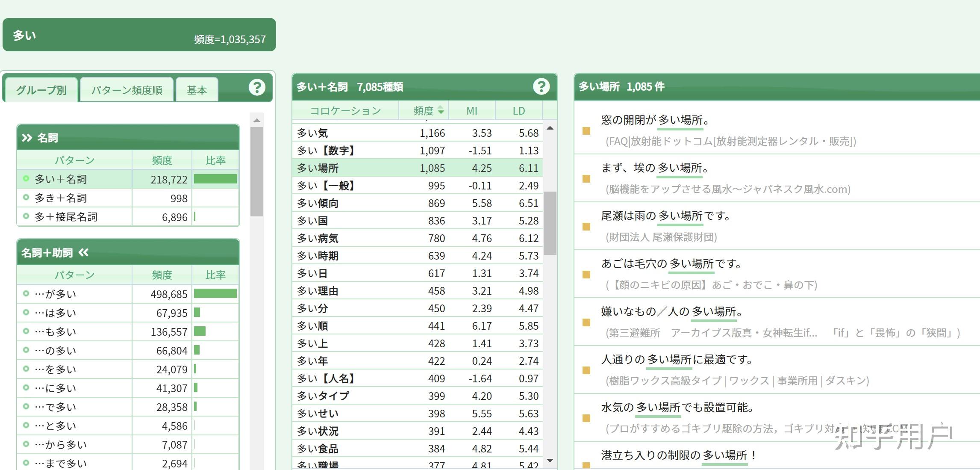This screenshot has width=980, height=470.
Task: Select the …に多い pattern radio
Action: point(26,387)
